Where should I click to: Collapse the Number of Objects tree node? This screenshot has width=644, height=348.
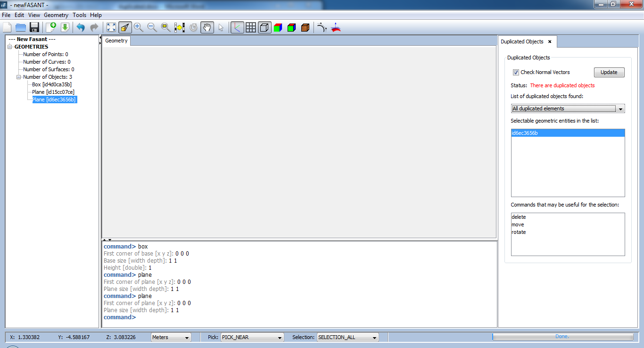tap(19, 77)
